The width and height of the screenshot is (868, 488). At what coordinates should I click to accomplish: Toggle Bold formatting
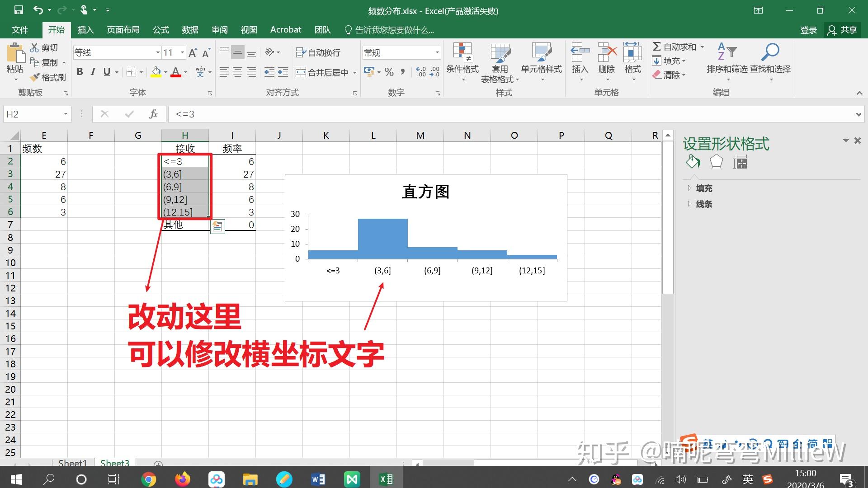(x=80, y=72)
